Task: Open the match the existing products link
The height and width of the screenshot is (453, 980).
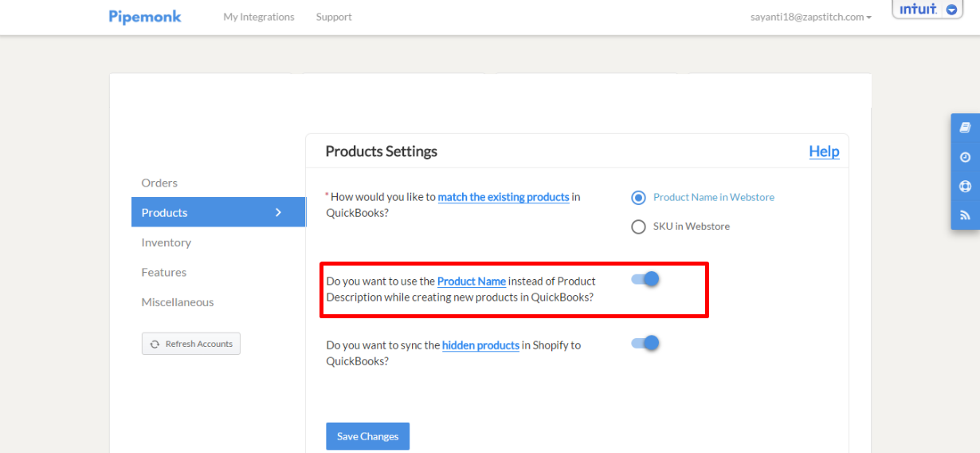Action: click(x=504, y=197)
